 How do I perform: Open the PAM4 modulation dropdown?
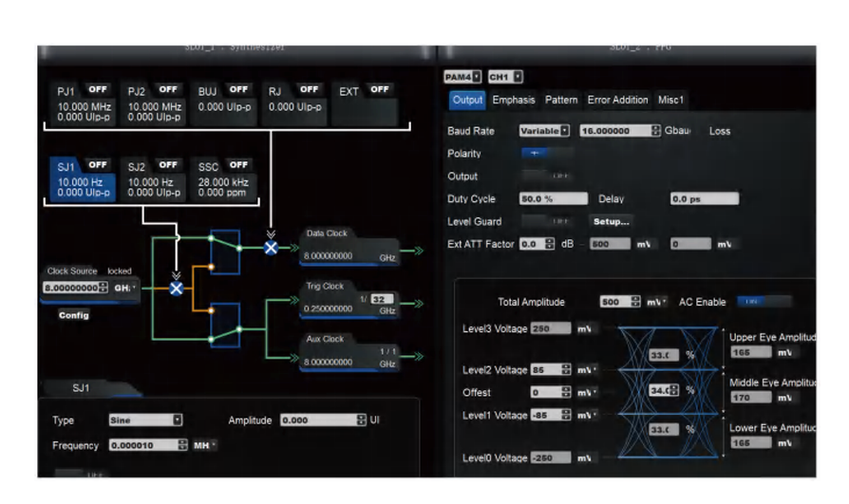(x=462, y=77)
